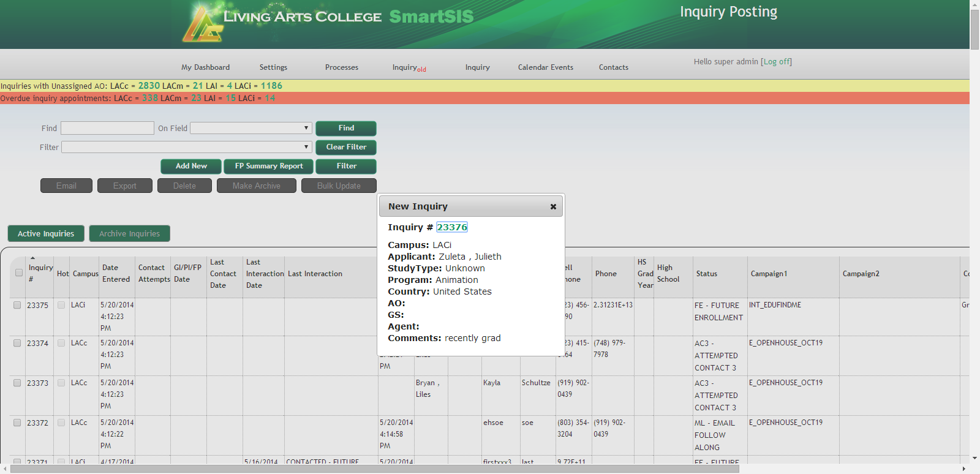Select the checkbox for inquiry 23375

tap(17, 305)
